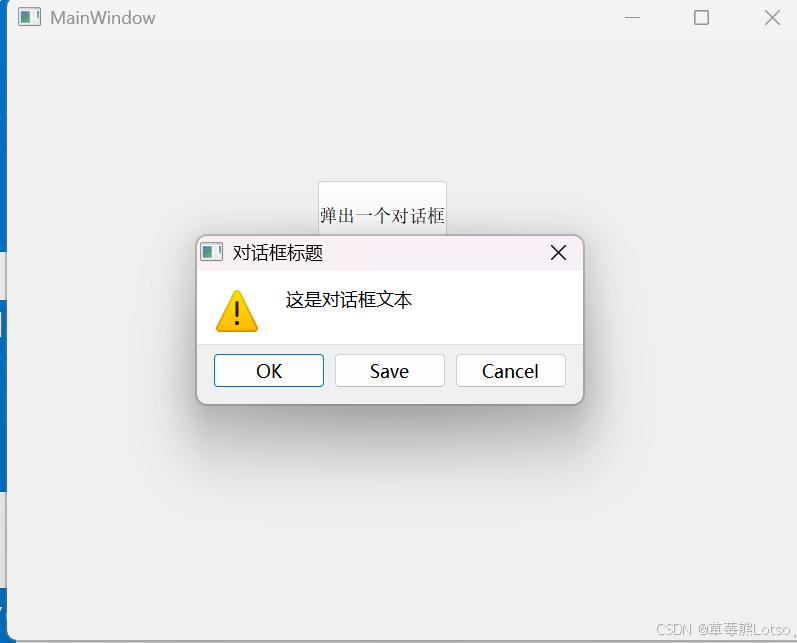Click the blue strip at left screen edge
The height and width of the screenshot is (643, 797).
(x=3, y=127)
